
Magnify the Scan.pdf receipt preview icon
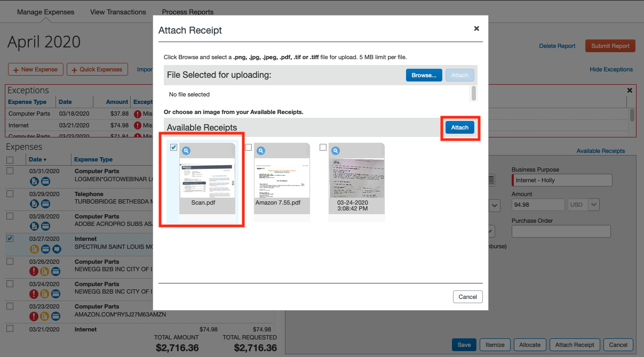(x=186, y=151)
